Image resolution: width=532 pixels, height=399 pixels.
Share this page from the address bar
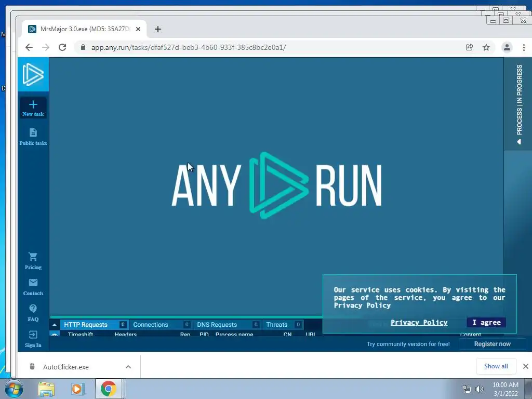469,47
